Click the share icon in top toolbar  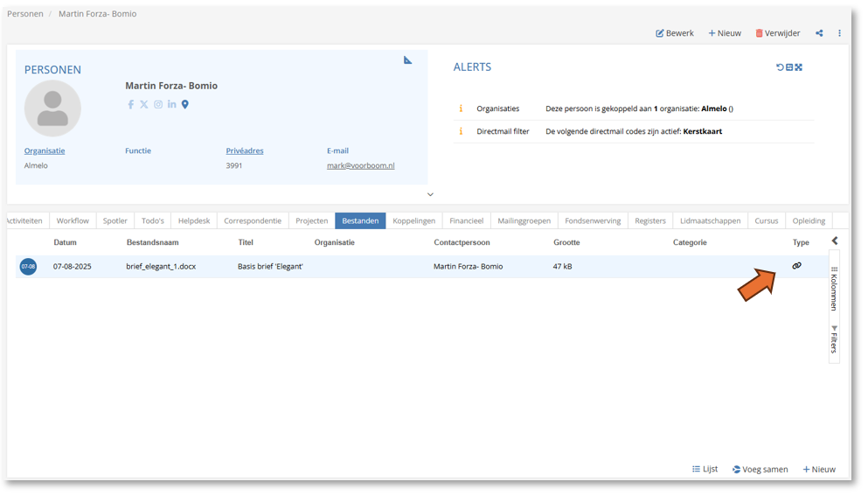pyautogui.click(x=819, y=33)
